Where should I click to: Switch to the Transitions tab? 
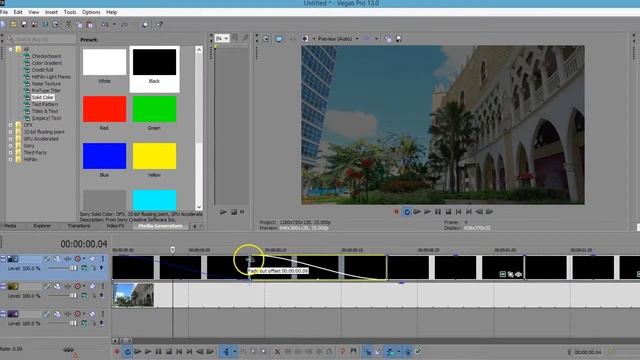point(79,226)
